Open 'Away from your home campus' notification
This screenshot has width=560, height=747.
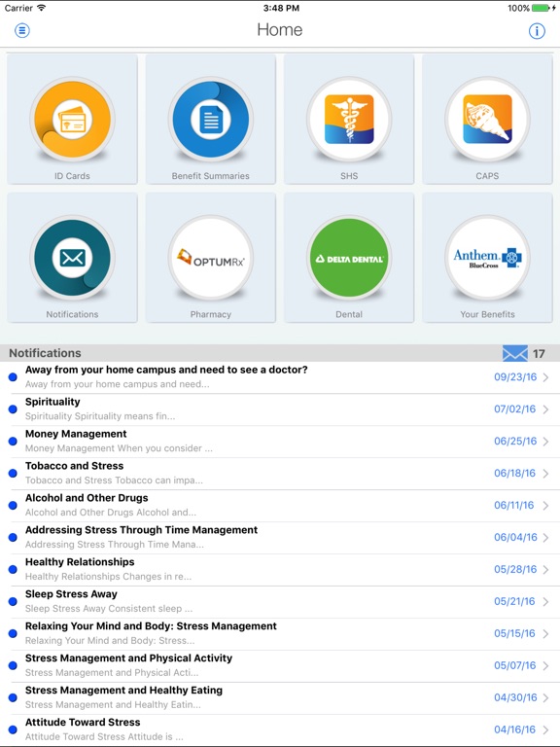(280, 377)
